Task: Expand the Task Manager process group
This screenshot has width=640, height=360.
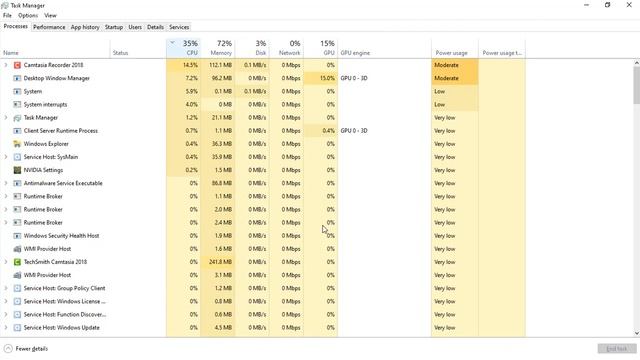Action: pos(6,118)
